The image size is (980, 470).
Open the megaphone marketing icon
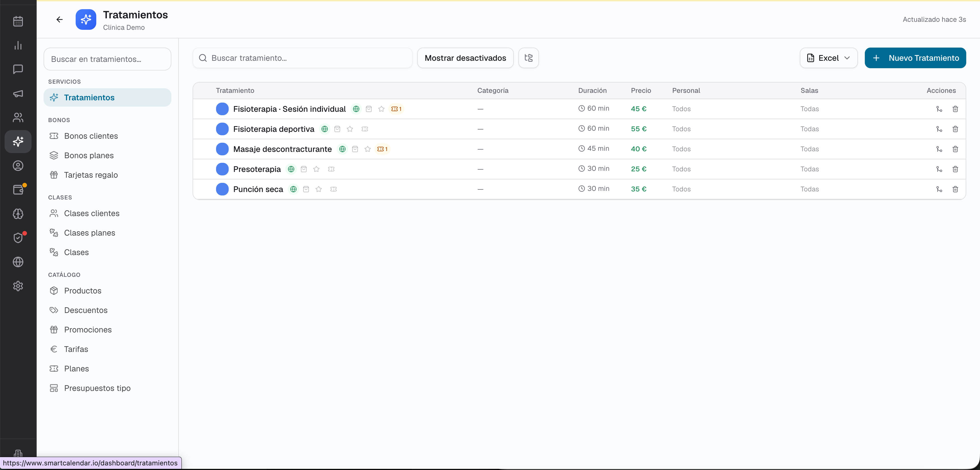coord(18,93)
